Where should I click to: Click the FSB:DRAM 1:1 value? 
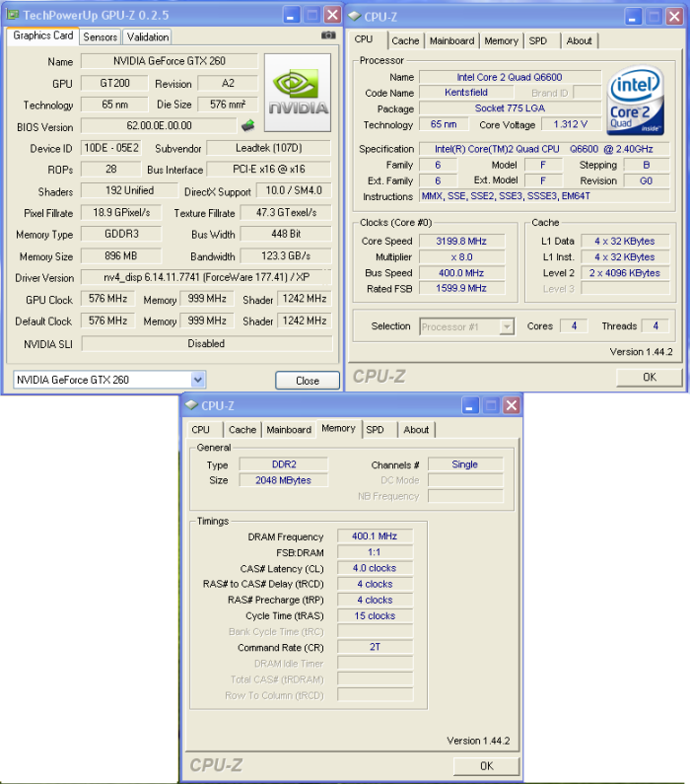375,552
